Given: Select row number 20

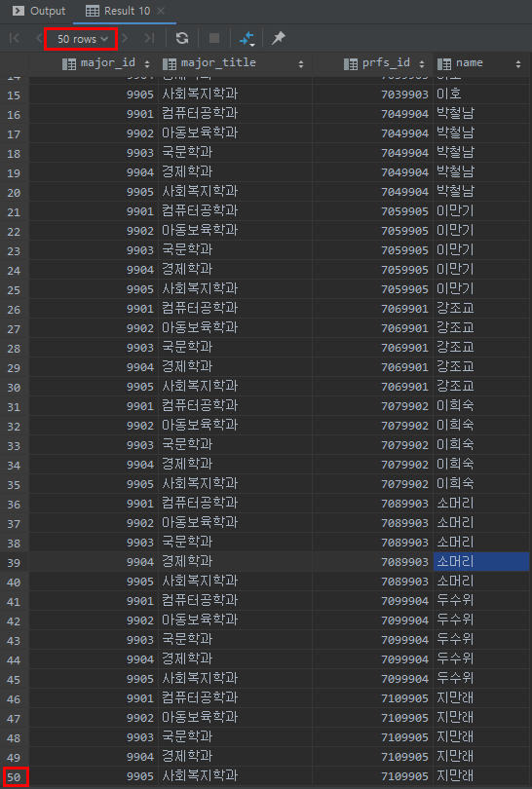Looking at the screenshot, I should tap(14, 193).
